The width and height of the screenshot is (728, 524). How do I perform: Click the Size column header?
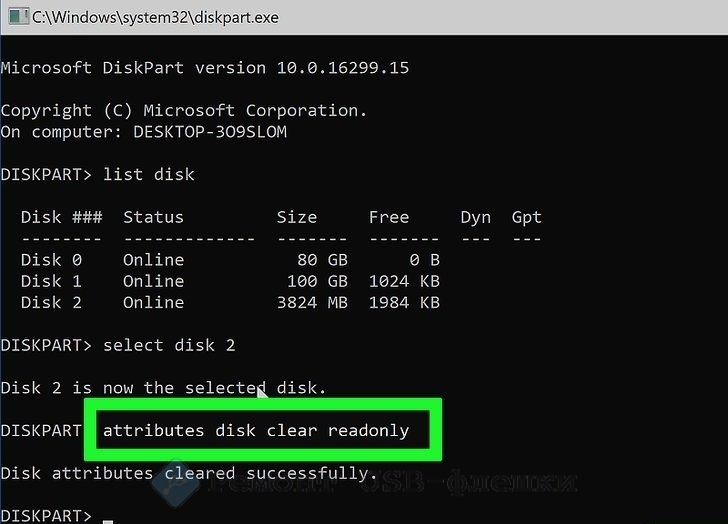pyautogui.click(x=297, y=217)
